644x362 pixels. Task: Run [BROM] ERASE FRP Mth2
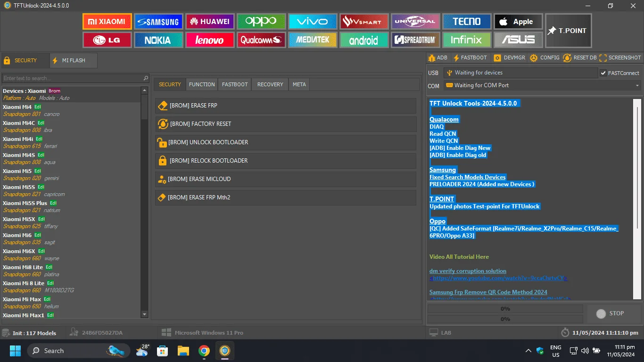click(286, 197)
